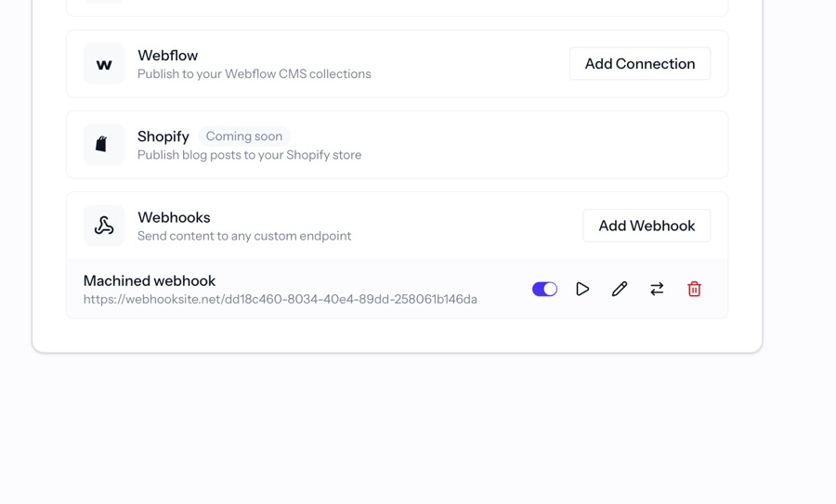Image resolution: width=836 pixels, height=504 pixels.
Task: Click the Webhooks heading
Action: 174,217
